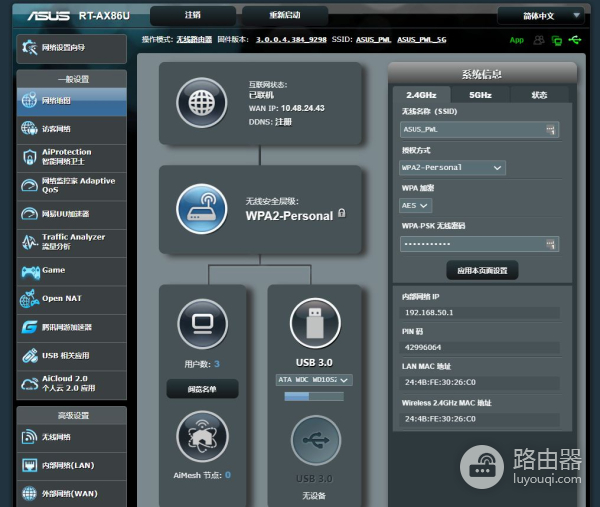Click the empty USB port icon
Screen dimensions: 600x507
316,440
